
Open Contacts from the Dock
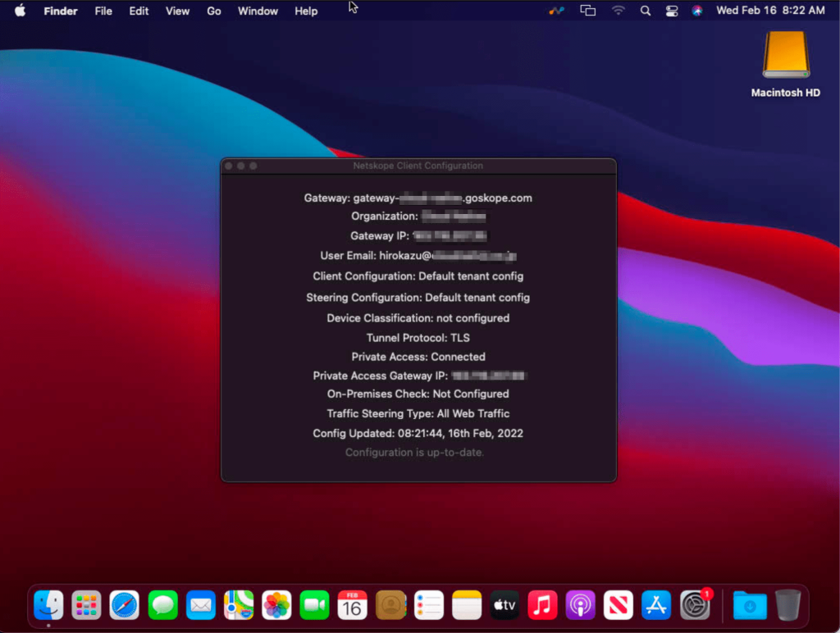390,605
